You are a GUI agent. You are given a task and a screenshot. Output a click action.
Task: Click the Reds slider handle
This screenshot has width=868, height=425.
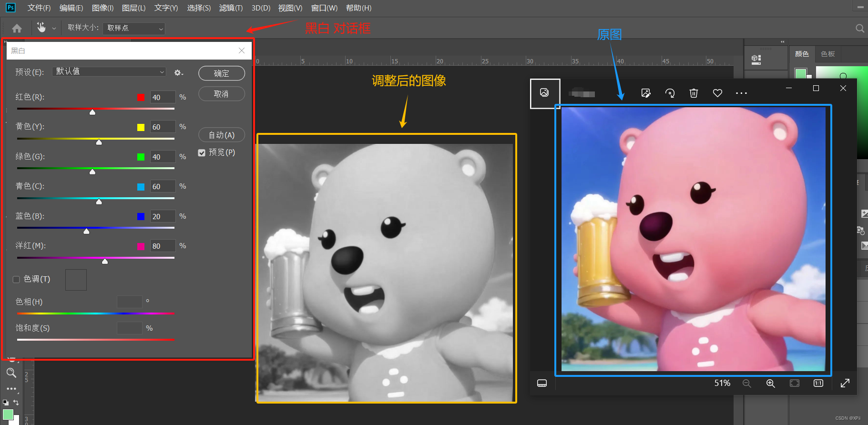pyautogui.click(x=92, y=112)
